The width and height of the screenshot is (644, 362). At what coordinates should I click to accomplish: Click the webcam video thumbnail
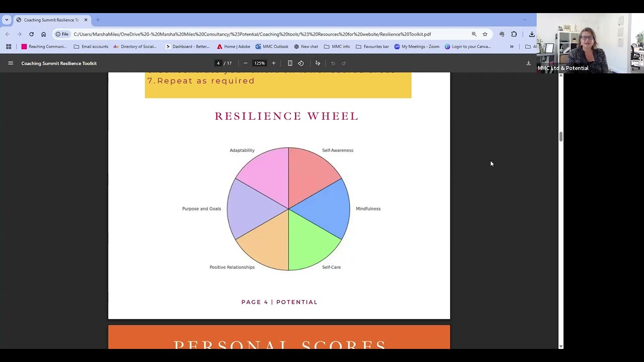(590, 43)
